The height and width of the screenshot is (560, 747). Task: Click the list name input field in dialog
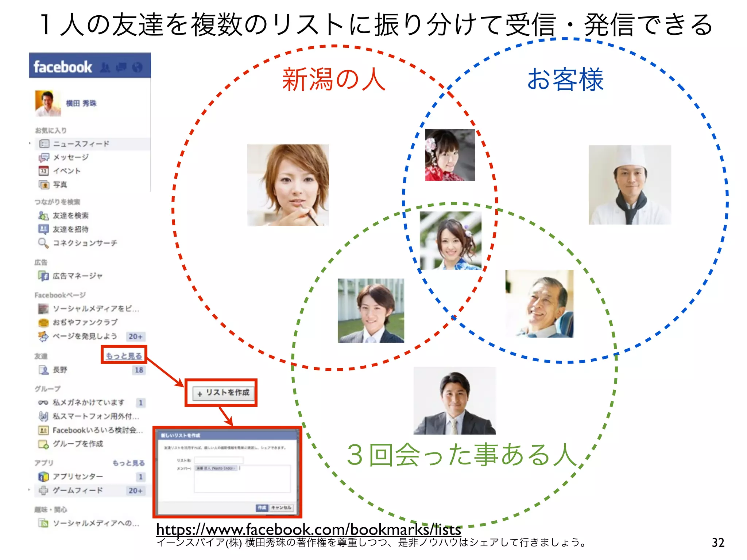click(x=218, y=460)
